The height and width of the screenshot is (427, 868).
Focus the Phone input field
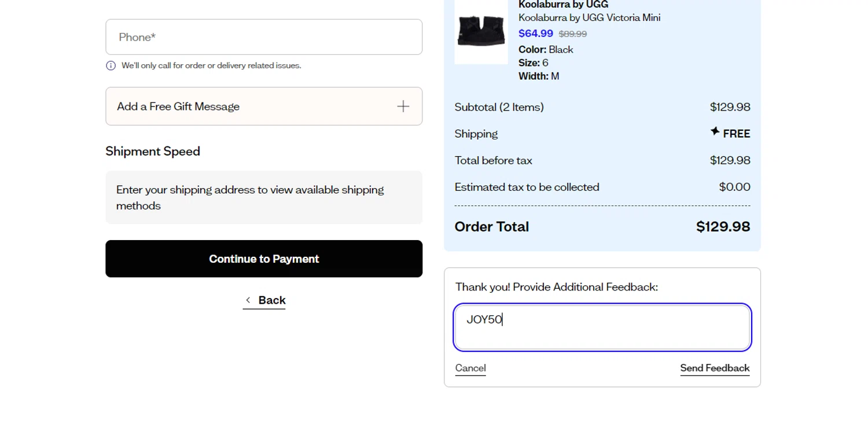(x=264, y=37)
